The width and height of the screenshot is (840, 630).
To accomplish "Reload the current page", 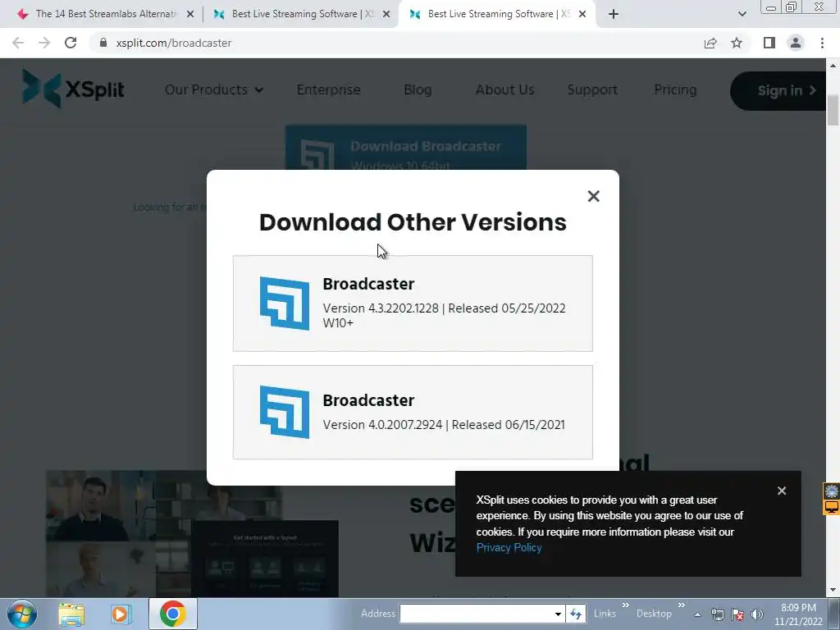I will click(x=71, y=43).
